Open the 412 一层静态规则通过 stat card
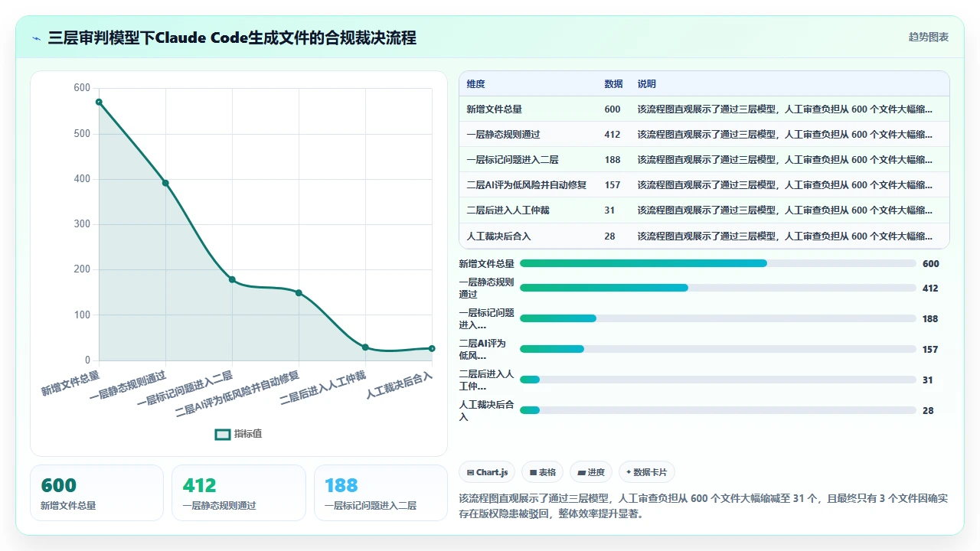 point(239,493)
